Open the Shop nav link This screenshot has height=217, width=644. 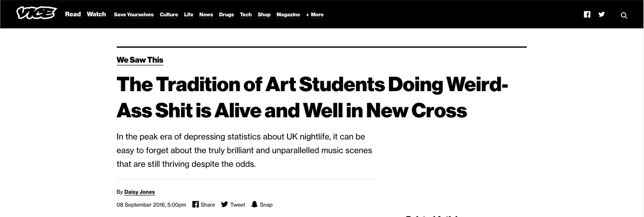pos(264,15)
